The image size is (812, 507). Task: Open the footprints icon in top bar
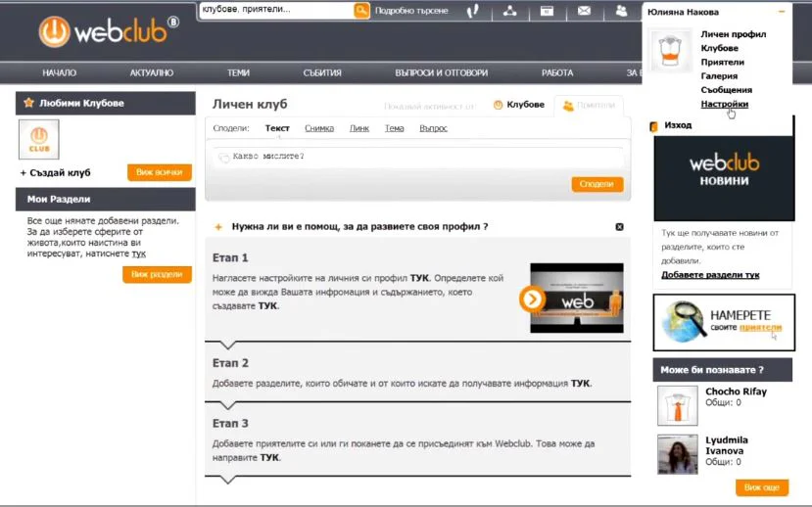point(472,11)
